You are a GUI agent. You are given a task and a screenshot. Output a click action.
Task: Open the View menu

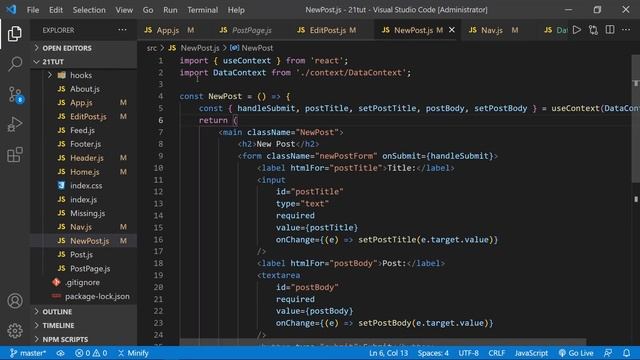tap(124, 10)
